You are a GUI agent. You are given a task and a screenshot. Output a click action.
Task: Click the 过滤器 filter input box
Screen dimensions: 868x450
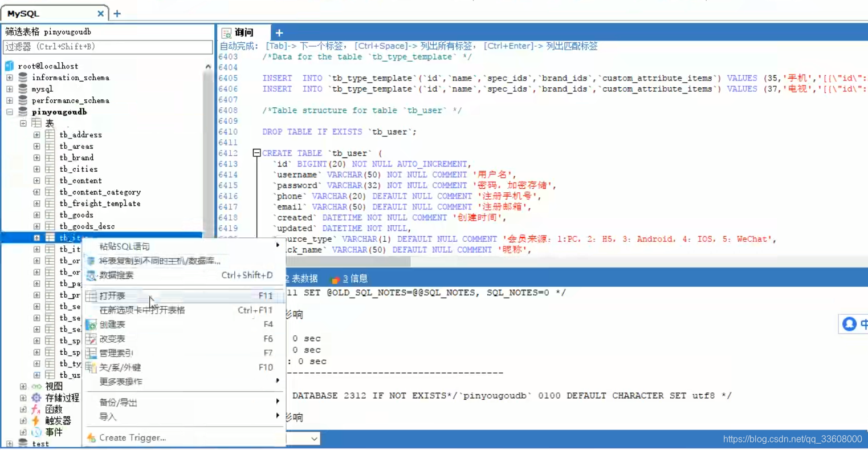[108, 47]
